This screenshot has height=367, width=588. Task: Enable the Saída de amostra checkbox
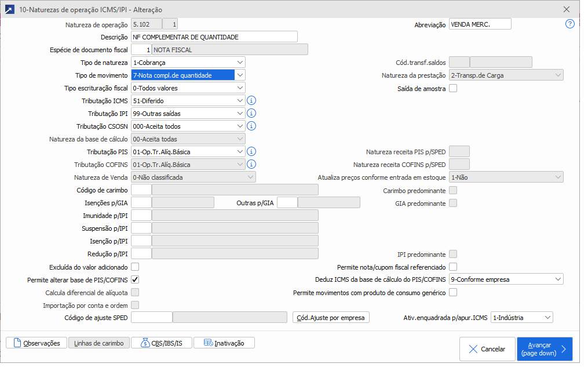tap(453, 88)
